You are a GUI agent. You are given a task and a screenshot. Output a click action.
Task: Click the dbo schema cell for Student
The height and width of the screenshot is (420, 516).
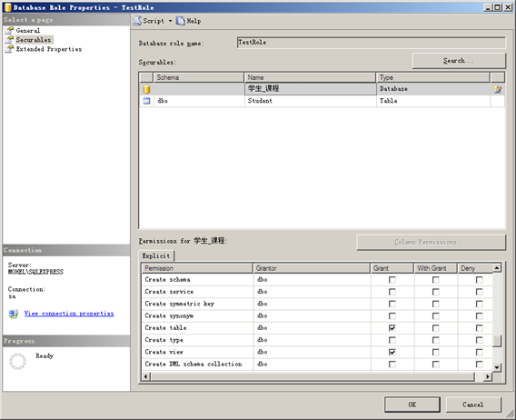coord(199,101)
